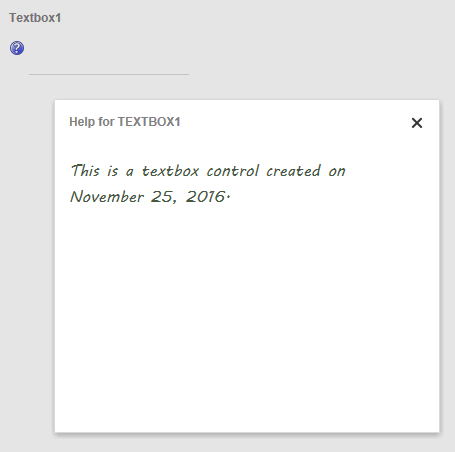Viewport: 455px width, 452px height.
Task: Click the word control in help text
Action: (233, 171)
